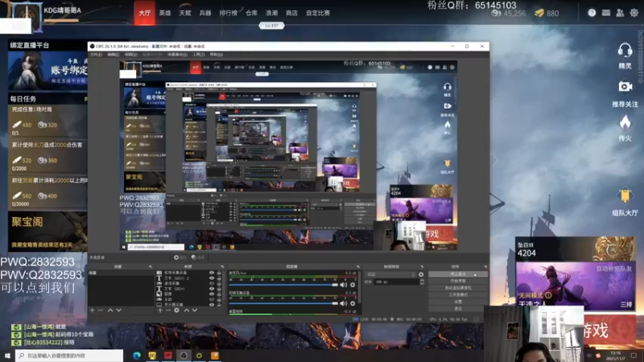Open OBS 编辑(E) menu
Viewport: 644px width, 362px height.
pyautogui.click(x=114, y=55)
